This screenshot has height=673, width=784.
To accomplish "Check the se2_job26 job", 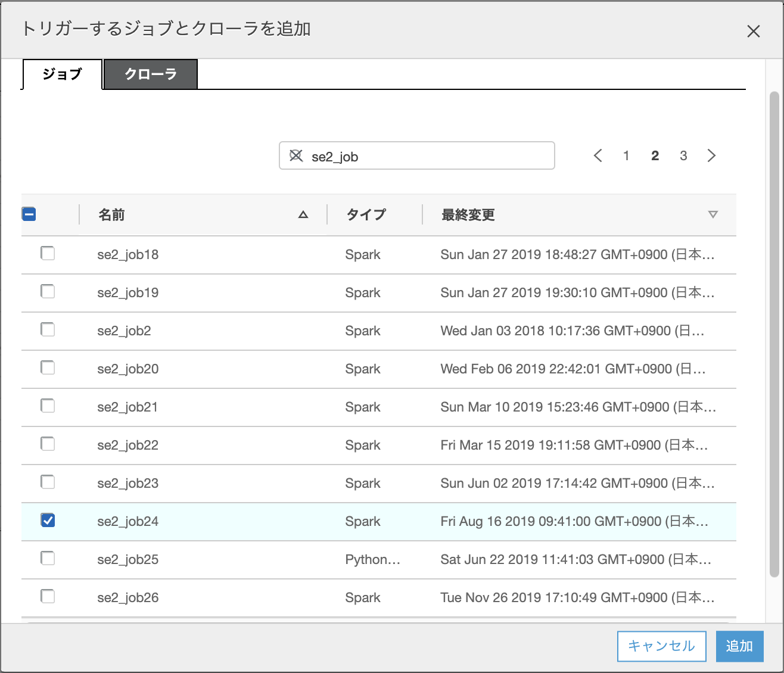I will pos(48,596).
